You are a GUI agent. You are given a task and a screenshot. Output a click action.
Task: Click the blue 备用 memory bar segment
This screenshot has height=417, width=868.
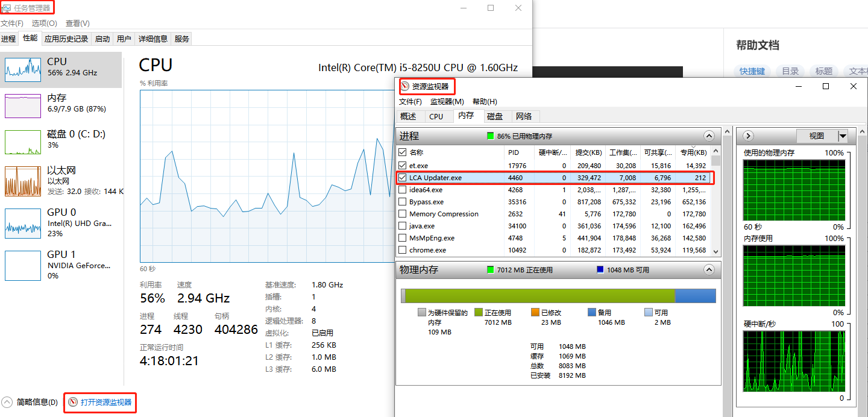click(695, 295)
